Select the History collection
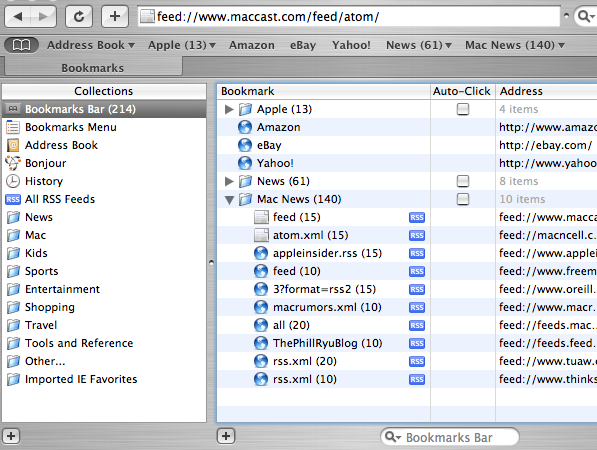The width and height of the screenshot is (597, 450). pos(104,181)
